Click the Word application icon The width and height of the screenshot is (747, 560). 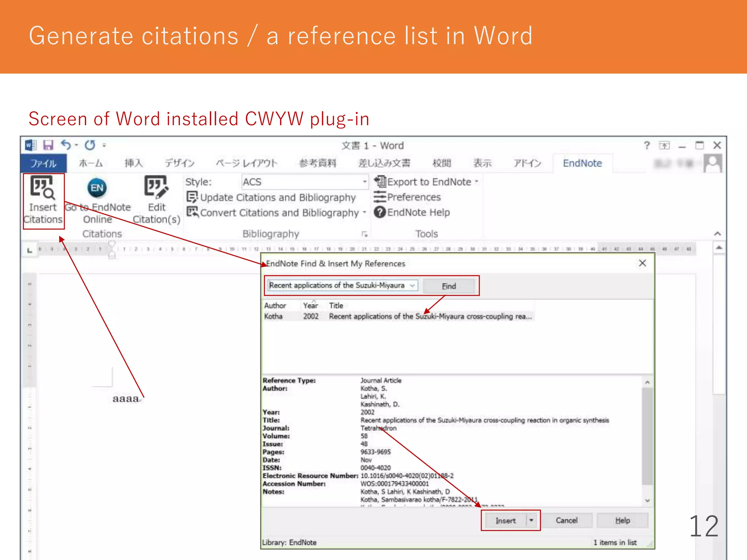(x=31, y=145)
